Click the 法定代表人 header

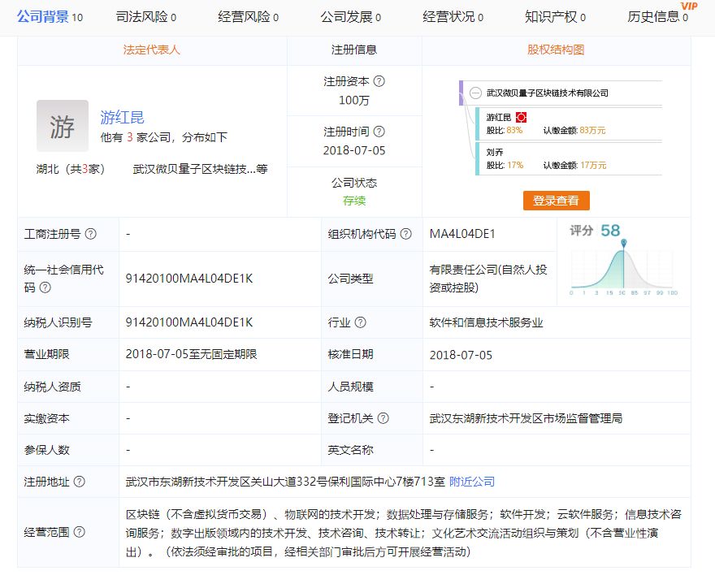tap(151, 50)
